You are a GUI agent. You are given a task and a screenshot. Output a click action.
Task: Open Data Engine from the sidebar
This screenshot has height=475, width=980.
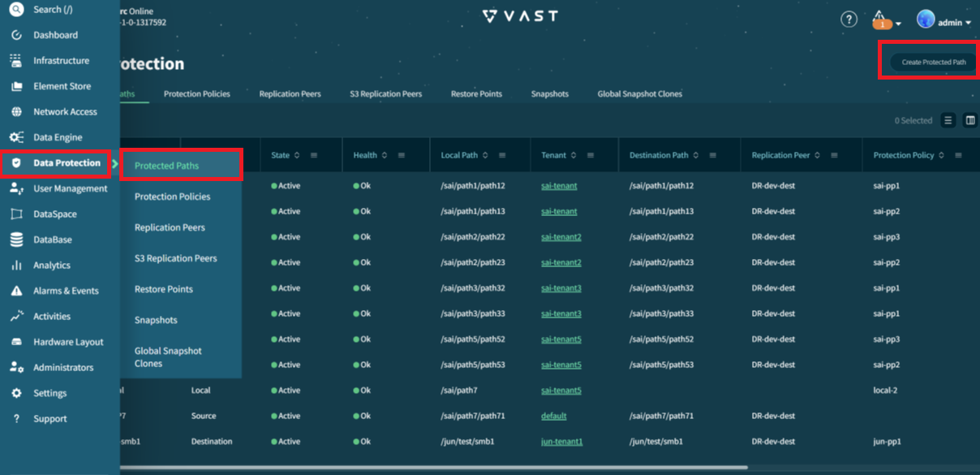click(58, 137)
